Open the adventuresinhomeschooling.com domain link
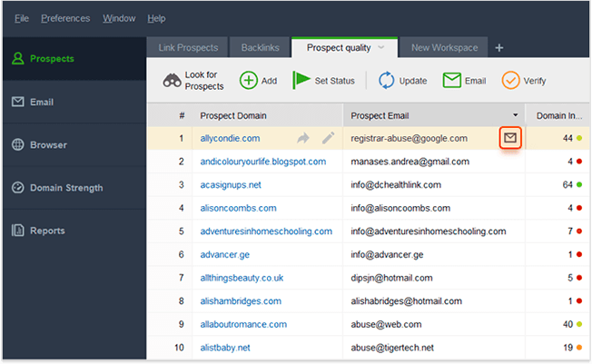The width and height of the screenshot is (592, 364). (266, 231)
